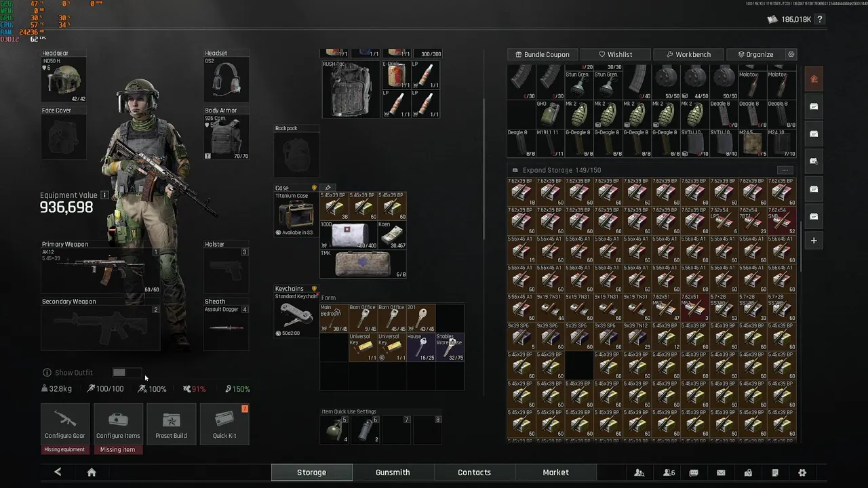Click the Configure Items button
This screenshot has width=868, height=488.
click(x=118, y=424)
